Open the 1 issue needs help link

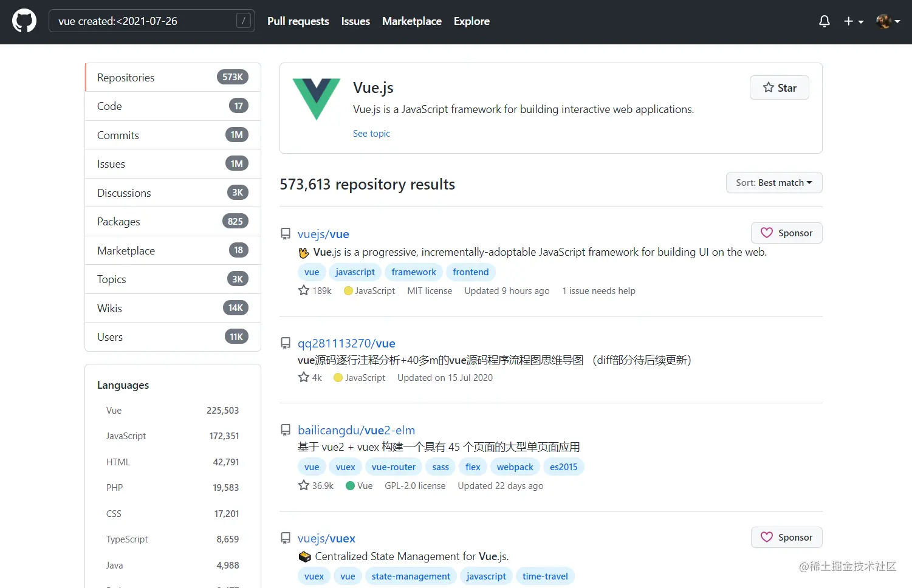[598, 291]
